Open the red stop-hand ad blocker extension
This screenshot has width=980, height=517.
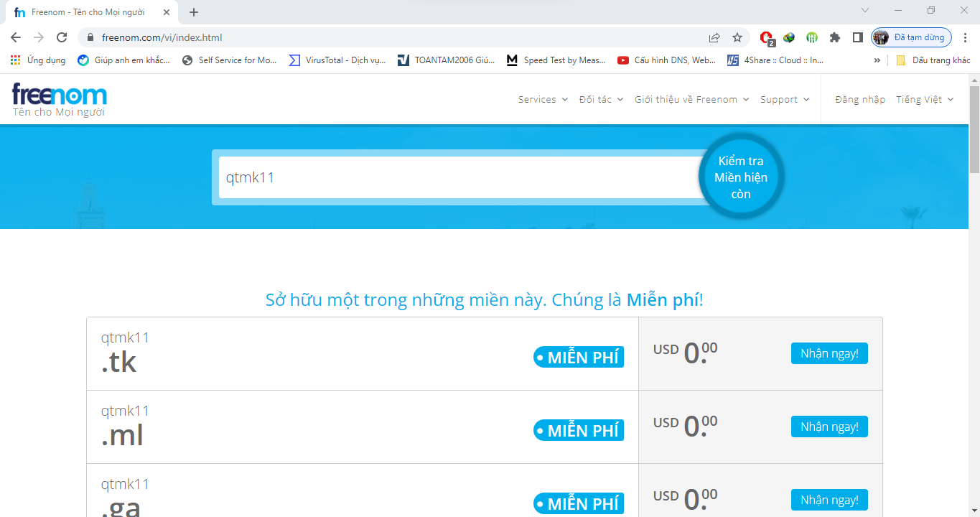point(767,38)
